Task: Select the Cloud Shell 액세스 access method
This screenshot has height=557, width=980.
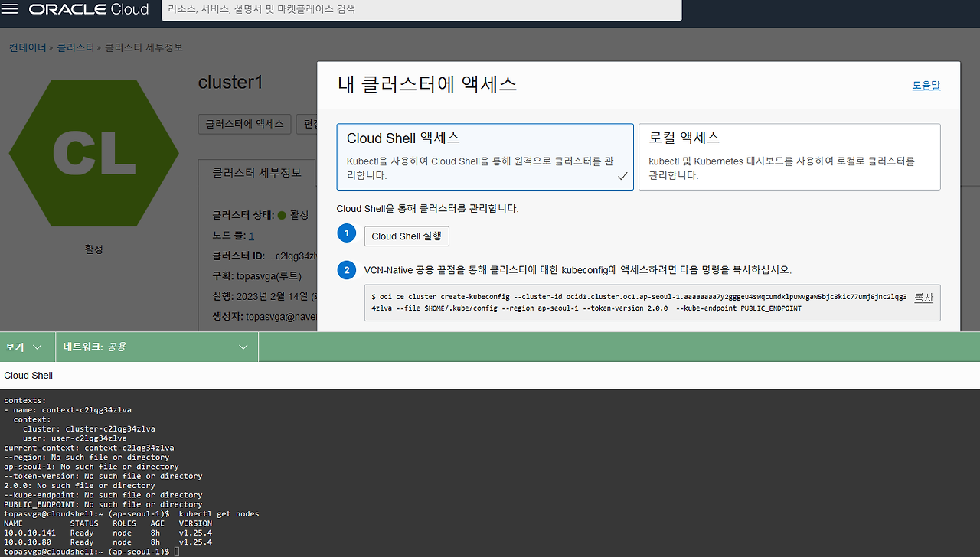Action: point(485,156)
